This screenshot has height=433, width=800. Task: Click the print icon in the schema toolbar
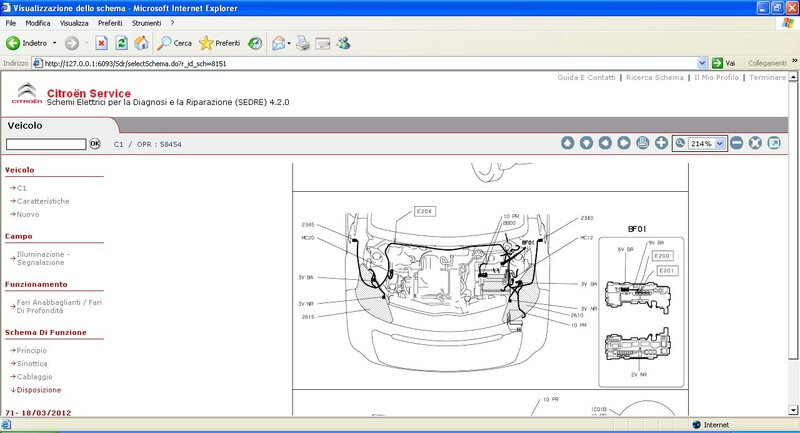pos(643,144)
